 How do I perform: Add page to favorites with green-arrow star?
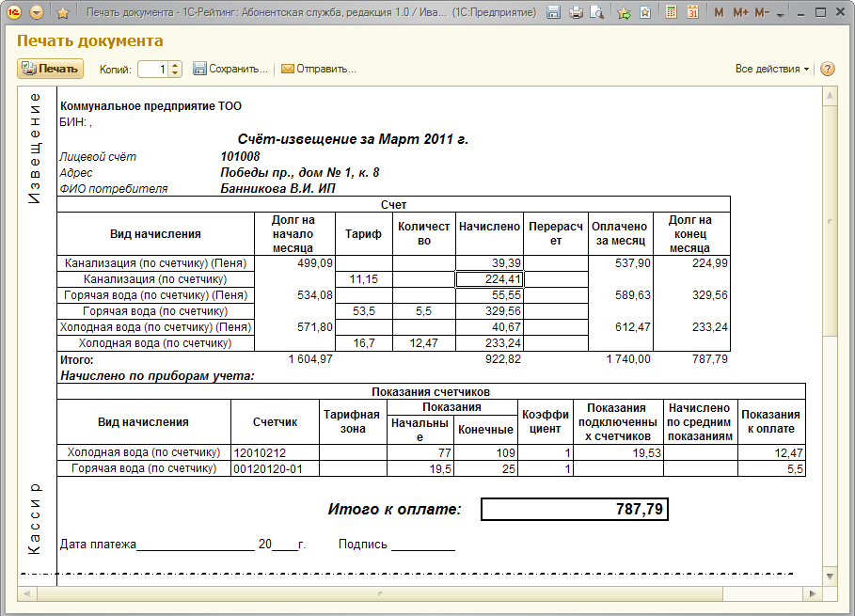coord(624,12)
